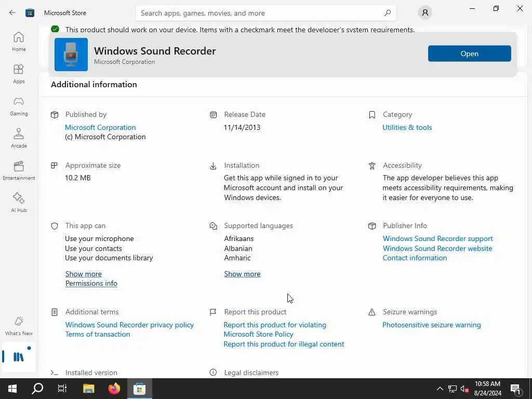Screen dimensions: 532x399
Task: Open the Photosensitive seizure warning link
Action: pyautogui.click(x=432, y=325)
